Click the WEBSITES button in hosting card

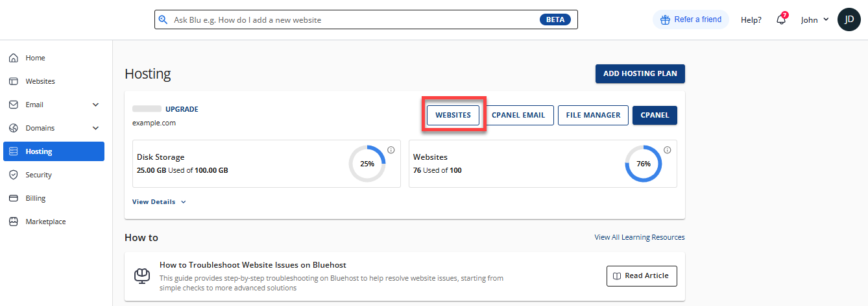pyautogui.click(x=453, y=115)
